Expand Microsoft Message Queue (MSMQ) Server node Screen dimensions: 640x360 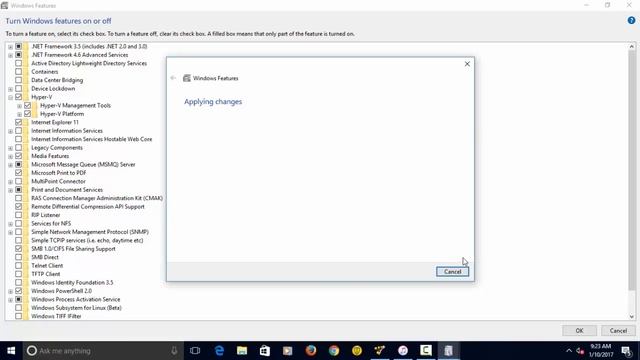coord(10,165)
